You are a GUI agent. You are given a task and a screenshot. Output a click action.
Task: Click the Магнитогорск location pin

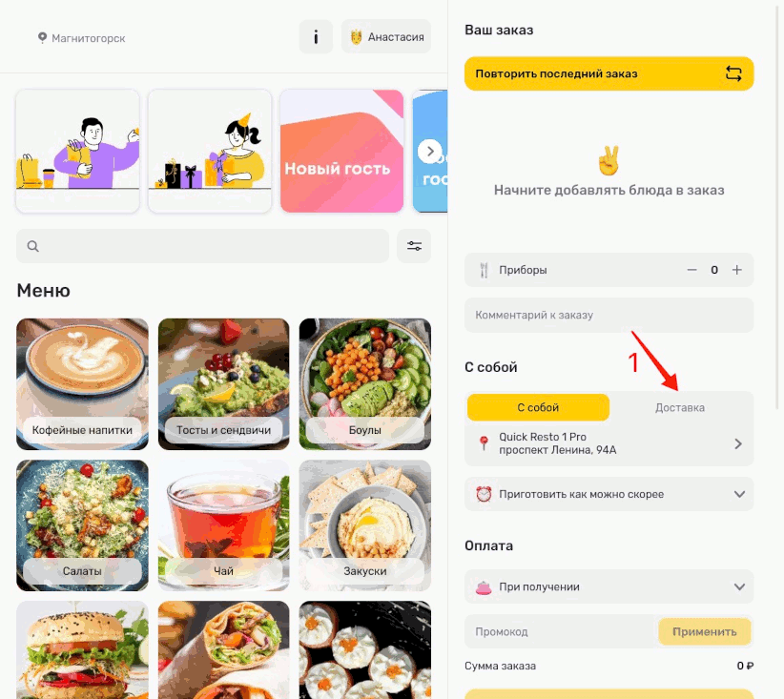click(x=43, y=37)
